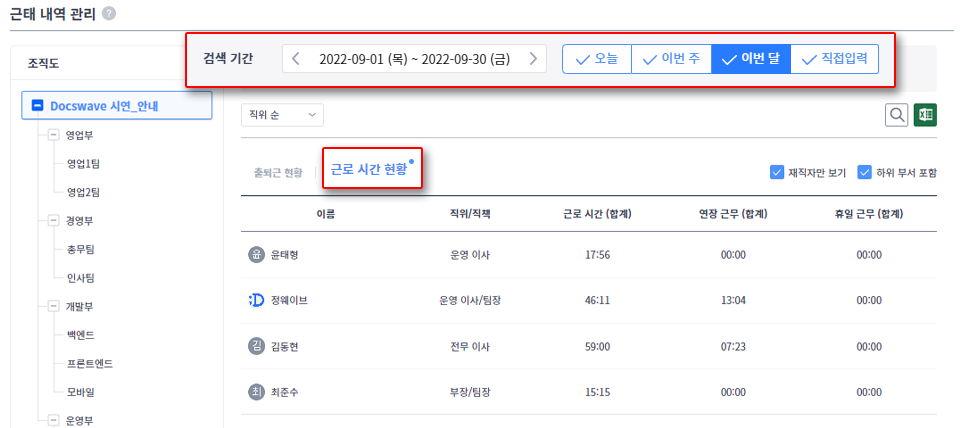Collapse Docswave 시연_안내 root node

(36, 106)
